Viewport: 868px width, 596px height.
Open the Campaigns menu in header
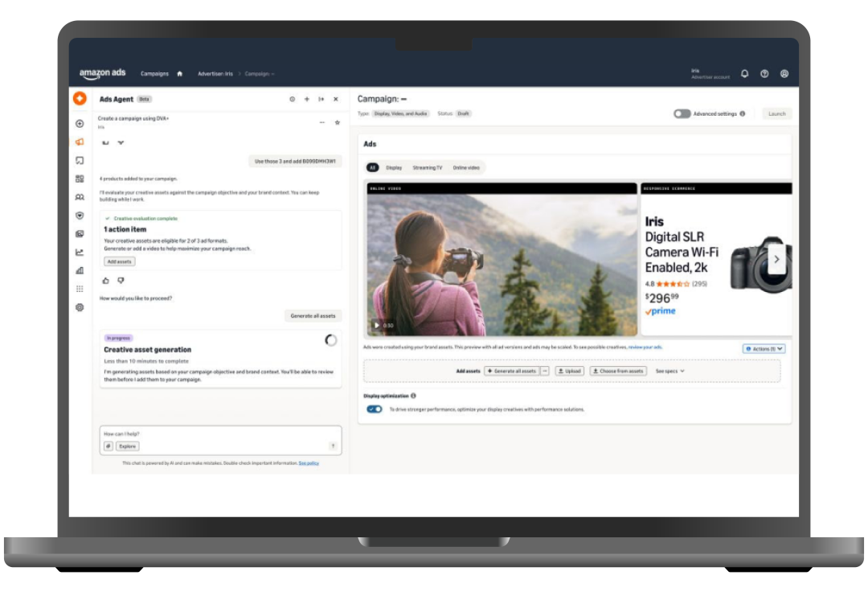(x=154, y=74)
